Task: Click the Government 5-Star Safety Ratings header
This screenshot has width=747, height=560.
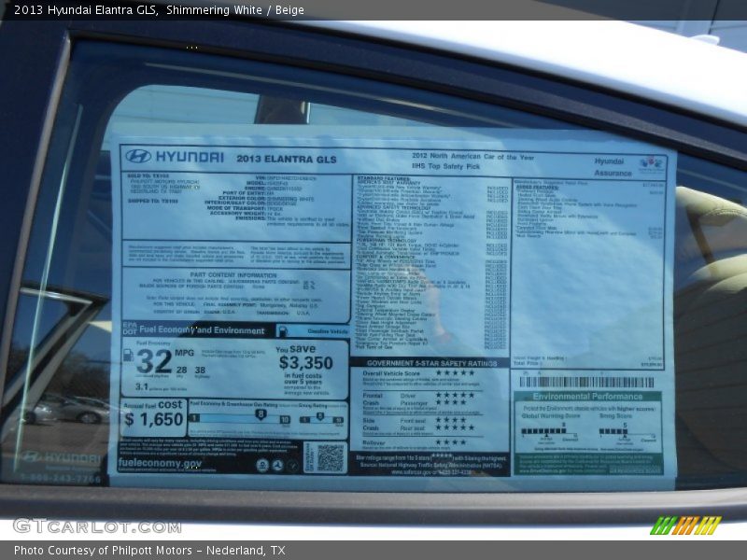Action: 430,363
